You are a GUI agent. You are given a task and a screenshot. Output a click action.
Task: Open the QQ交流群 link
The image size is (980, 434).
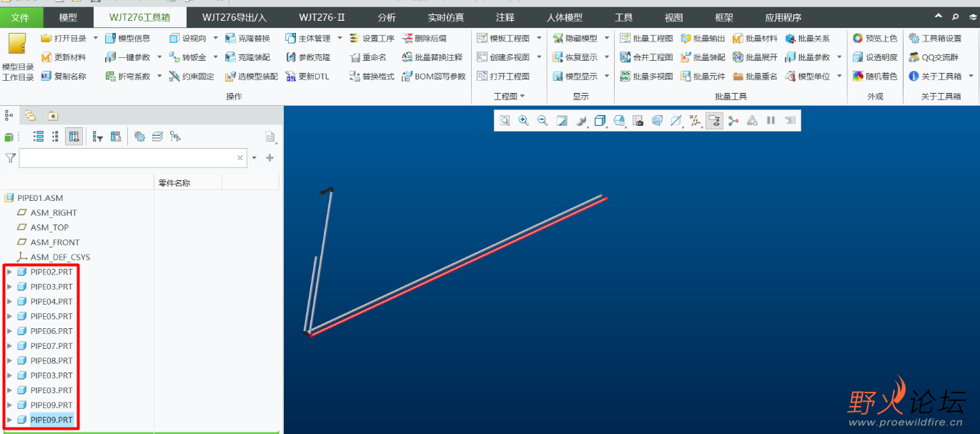tap(935, 57)
